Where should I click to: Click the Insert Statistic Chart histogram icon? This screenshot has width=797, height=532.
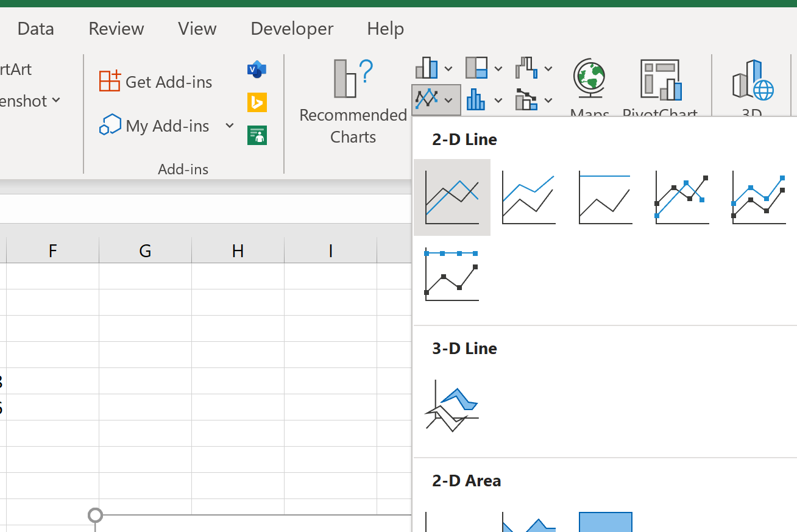click(476, 99)
